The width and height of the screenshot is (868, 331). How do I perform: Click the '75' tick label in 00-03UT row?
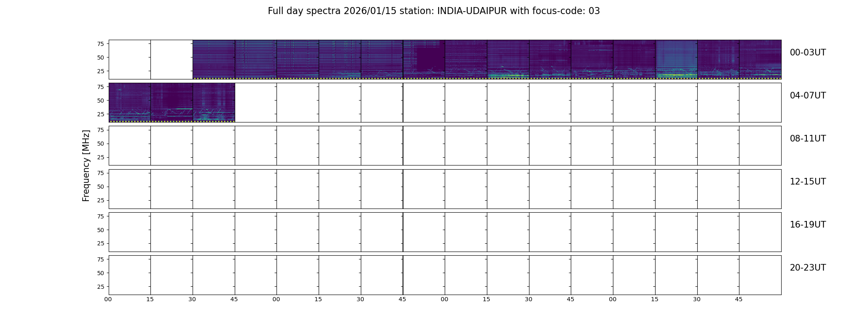click(100, 44)
